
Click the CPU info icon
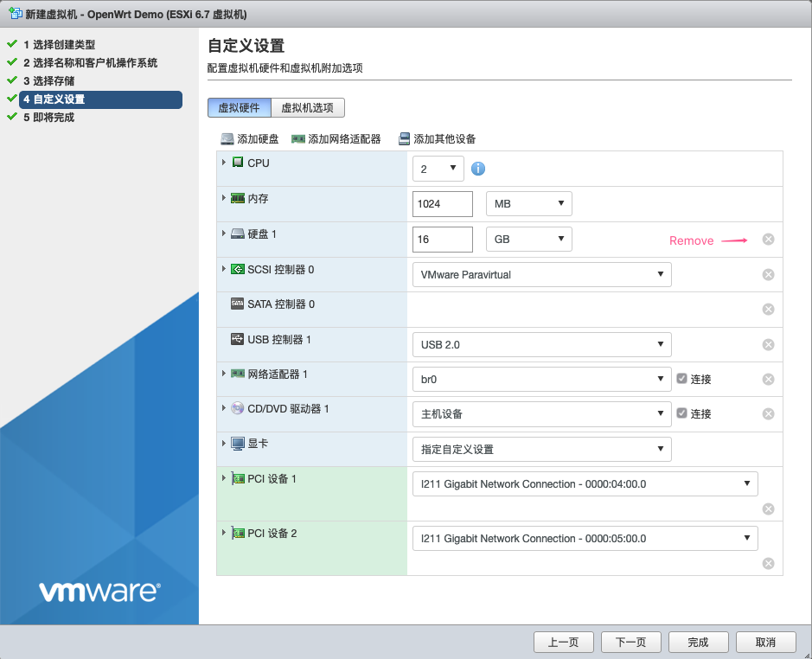click(x=478, y=169)
